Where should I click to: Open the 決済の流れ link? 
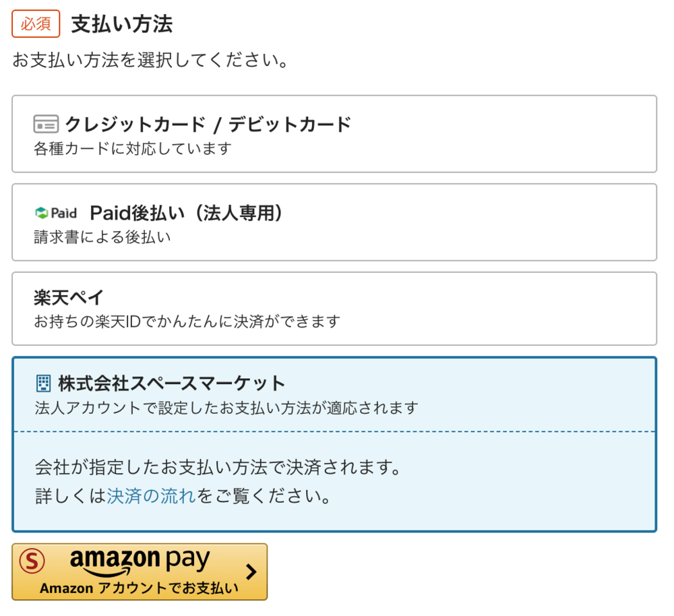point(151,497)
